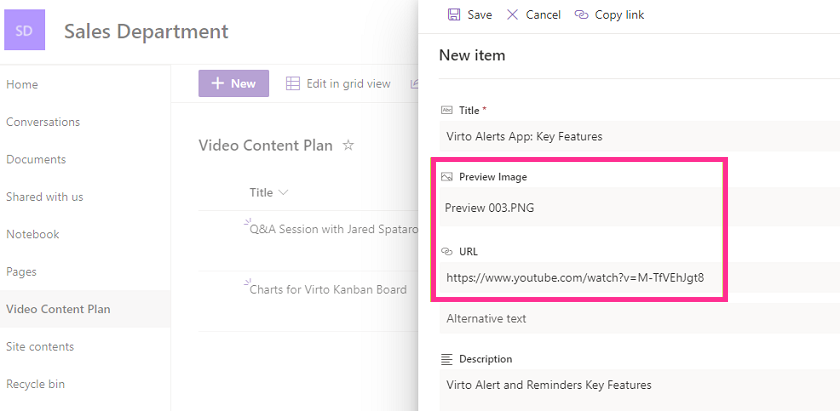Edit the Title field text
Image resolution: width=840 pixels, height=411 pixels.
coord(640,136)
